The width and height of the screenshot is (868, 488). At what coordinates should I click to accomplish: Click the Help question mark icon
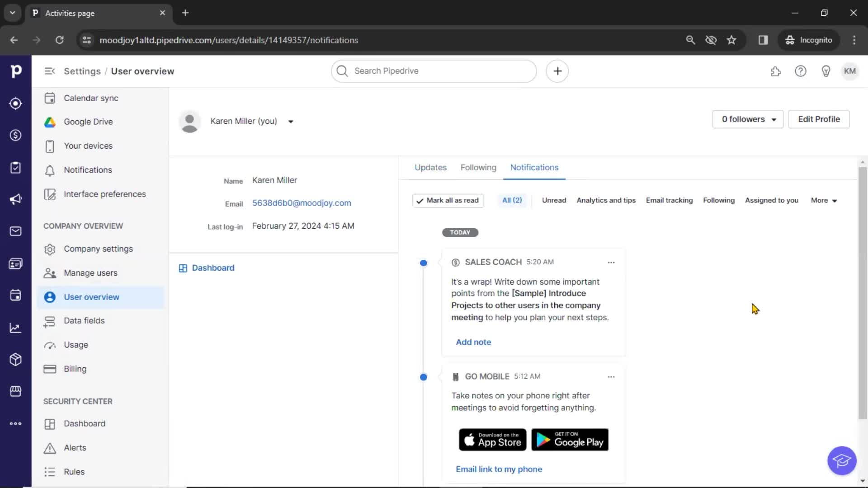coord(801,71)
